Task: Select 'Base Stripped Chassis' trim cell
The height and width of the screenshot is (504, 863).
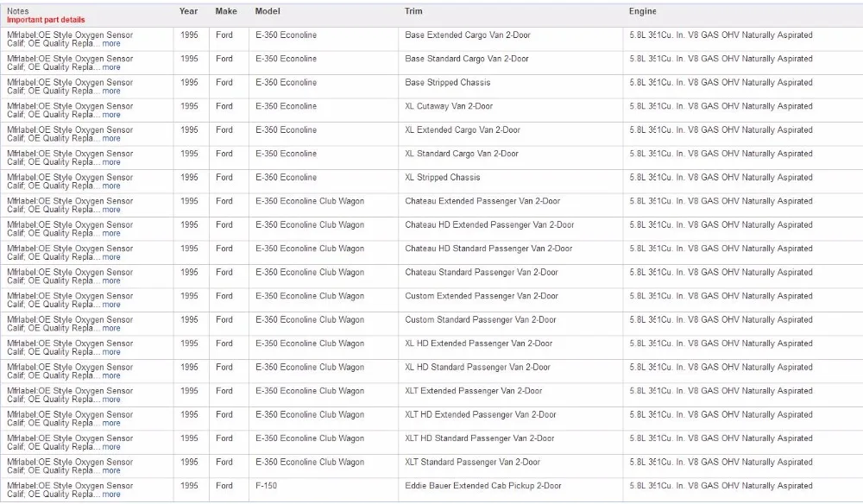Action: (447, 83)
